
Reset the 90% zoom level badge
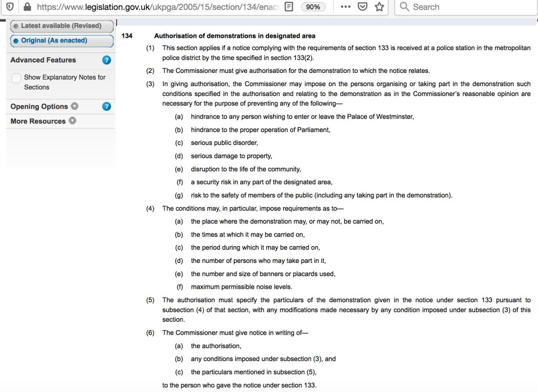click(x=313, y=7)
